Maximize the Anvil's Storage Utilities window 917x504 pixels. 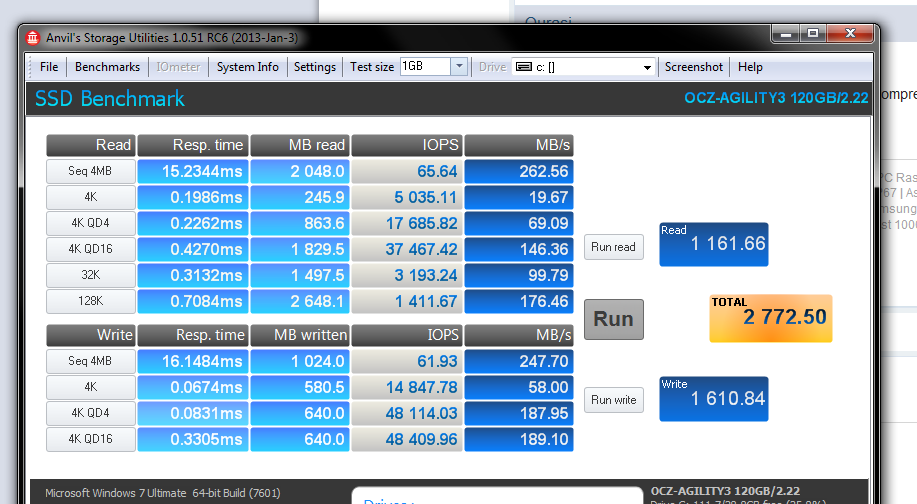click(x=813, y=33)
